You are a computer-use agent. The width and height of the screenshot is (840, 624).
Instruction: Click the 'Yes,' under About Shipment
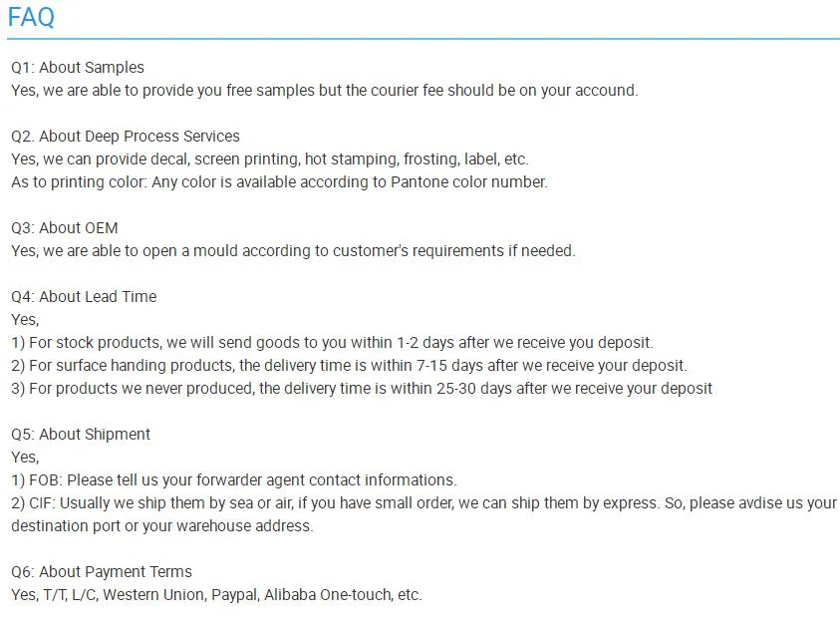tap(25, 458)
